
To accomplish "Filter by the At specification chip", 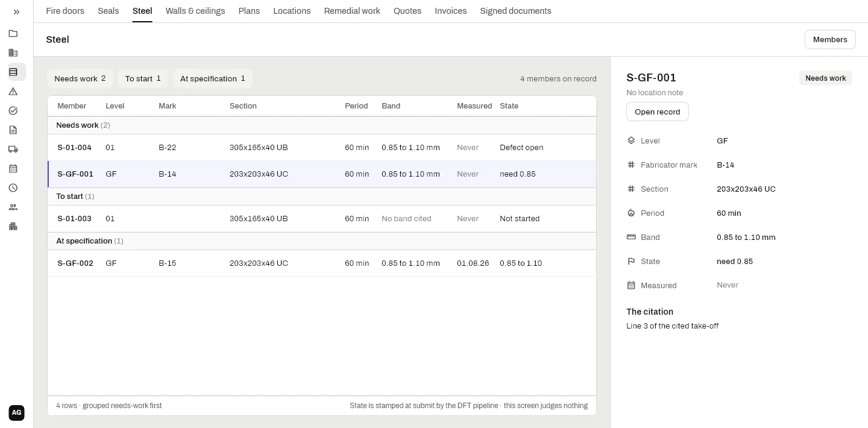I will (x=213, y=78).
